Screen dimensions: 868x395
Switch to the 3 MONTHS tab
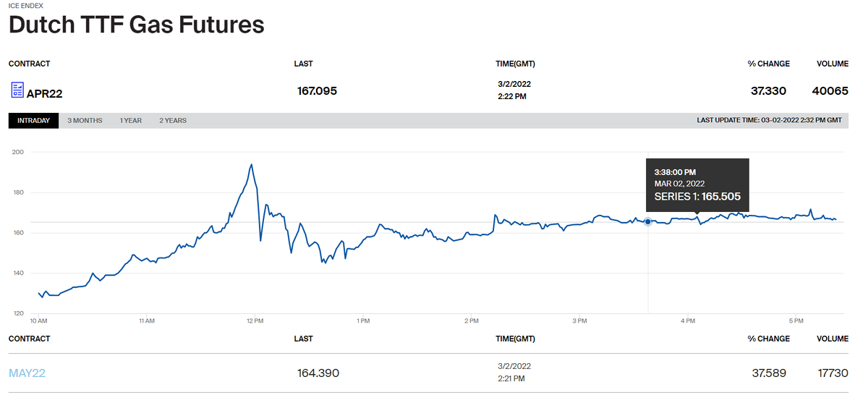coord(85,121)
